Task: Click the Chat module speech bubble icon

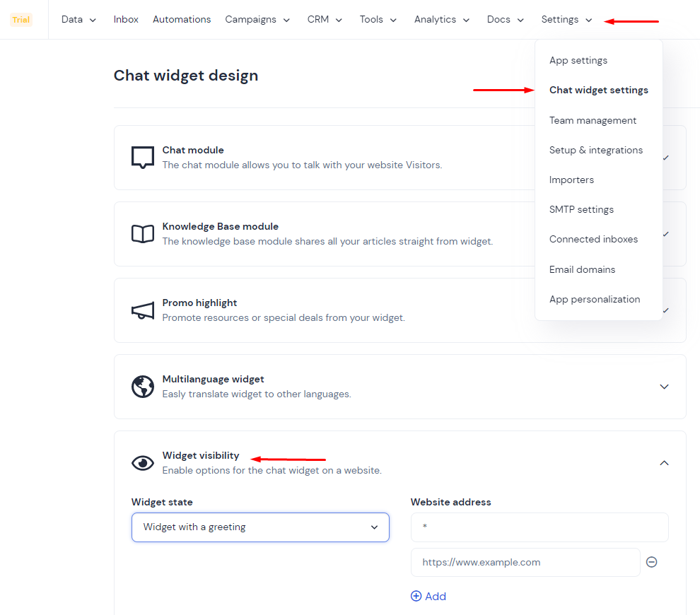Action: tap(143, 157)
